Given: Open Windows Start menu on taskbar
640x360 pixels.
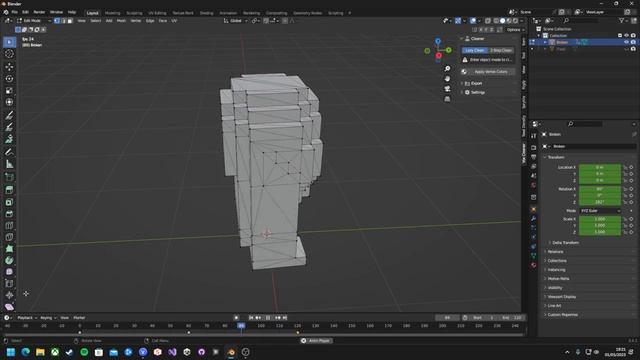Looking at the screenshot, I should tap(11, 352).
